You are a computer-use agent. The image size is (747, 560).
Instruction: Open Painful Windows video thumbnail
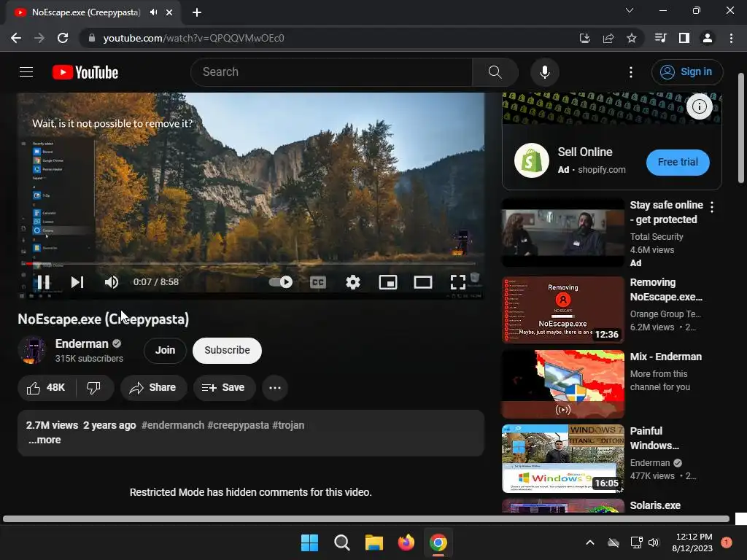[563, 459]
